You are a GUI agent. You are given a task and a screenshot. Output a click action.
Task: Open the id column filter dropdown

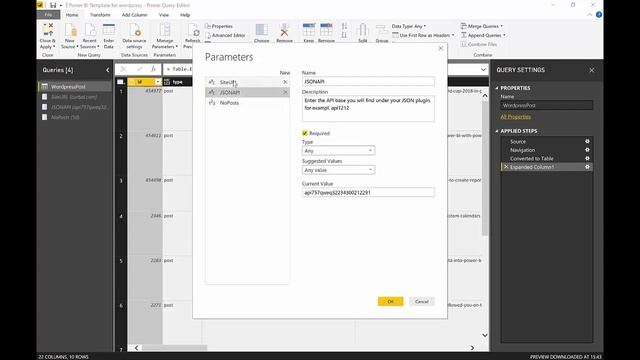coord(158,82)
